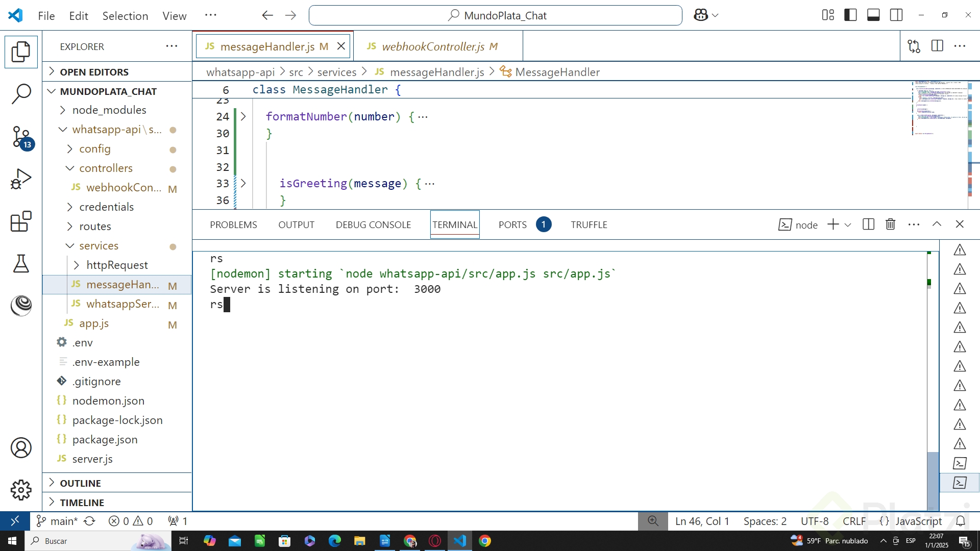Open the new terminal launch profile dropdown
980x551 pixels.
(848, 225)
